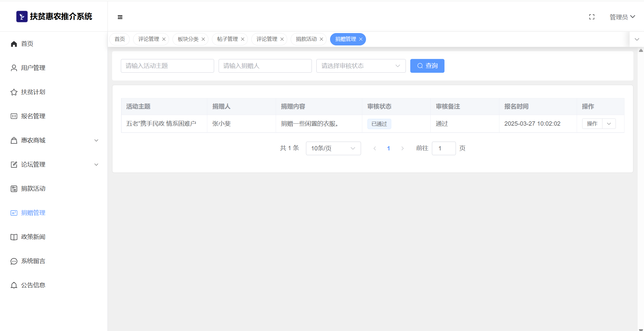Open 报名管理 in the sidebar
The image size is (644, 331).
point(33,116)
